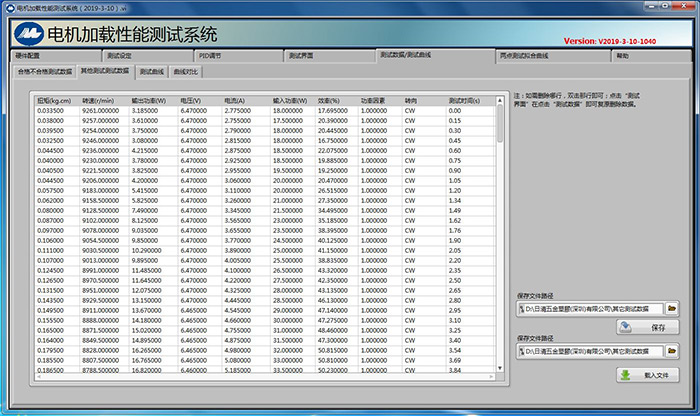Select the 测试数据/测试曲线 tab
The image size is (700, 416).
[435, 55]
